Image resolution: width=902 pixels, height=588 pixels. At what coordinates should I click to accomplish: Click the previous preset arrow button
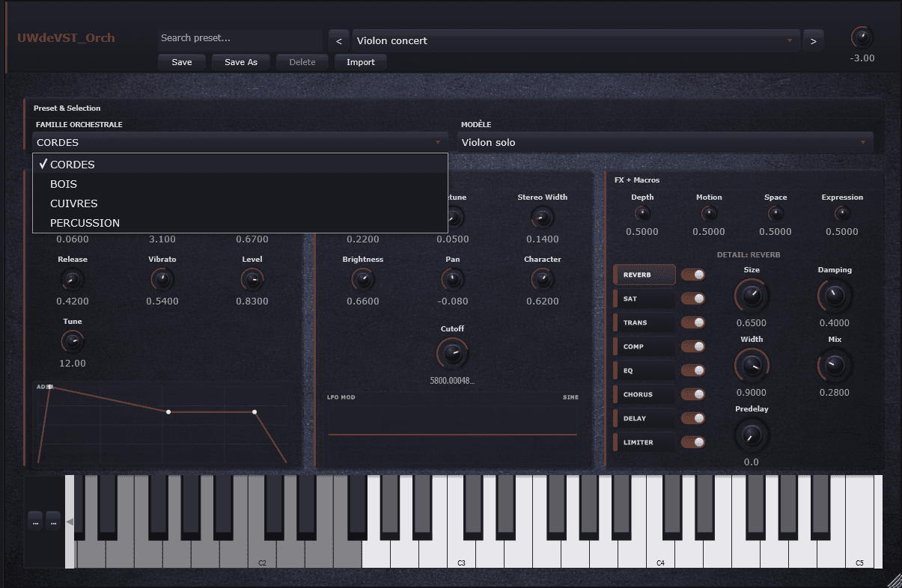coord(338,40)
